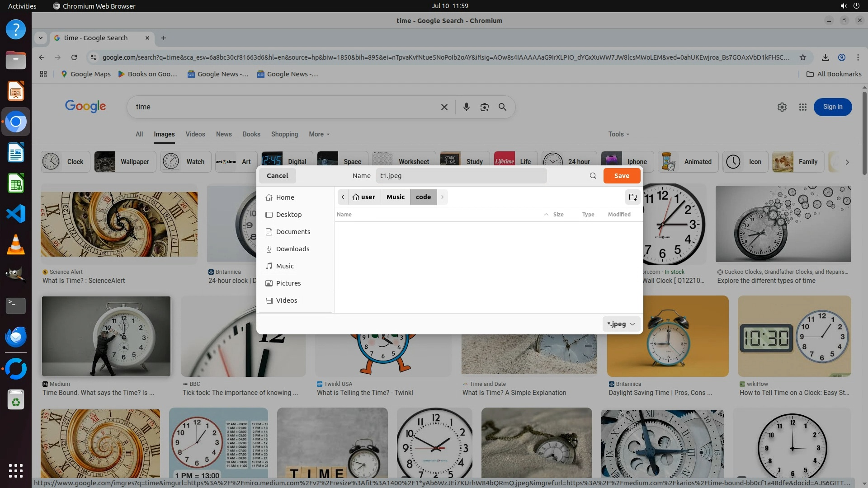Open the Google apps grid icon
868x488 pixels.
coord(802,107)
